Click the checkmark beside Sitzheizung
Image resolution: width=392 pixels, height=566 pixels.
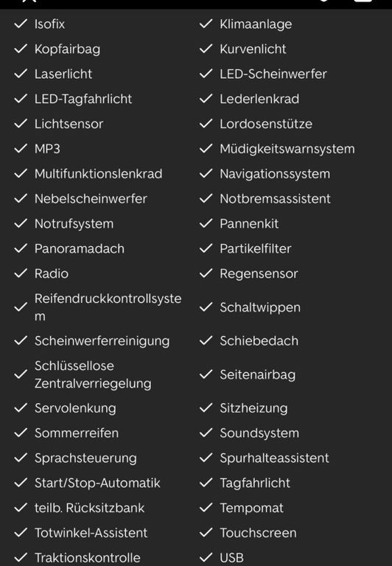pos(206,408)
